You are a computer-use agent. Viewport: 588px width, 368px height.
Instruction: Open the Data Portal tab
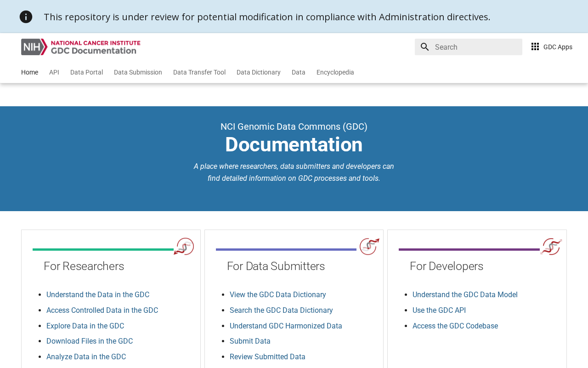pos(86,72)
